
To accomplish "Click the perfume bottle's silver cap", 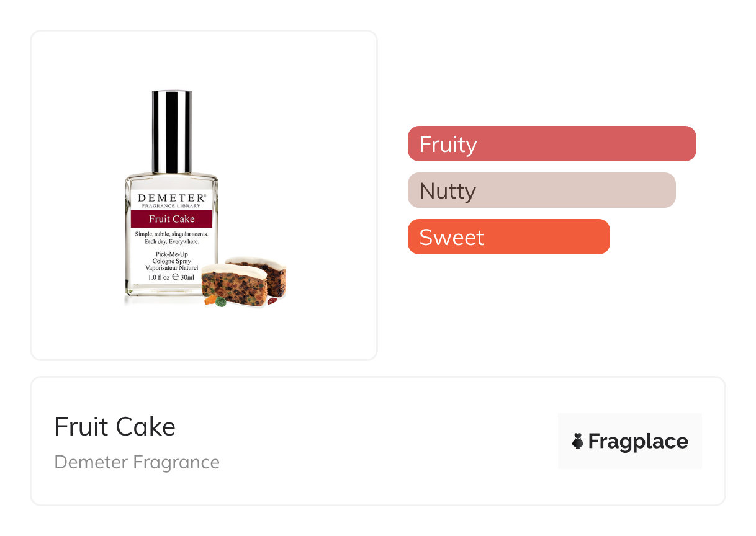I will coord(171,132).
